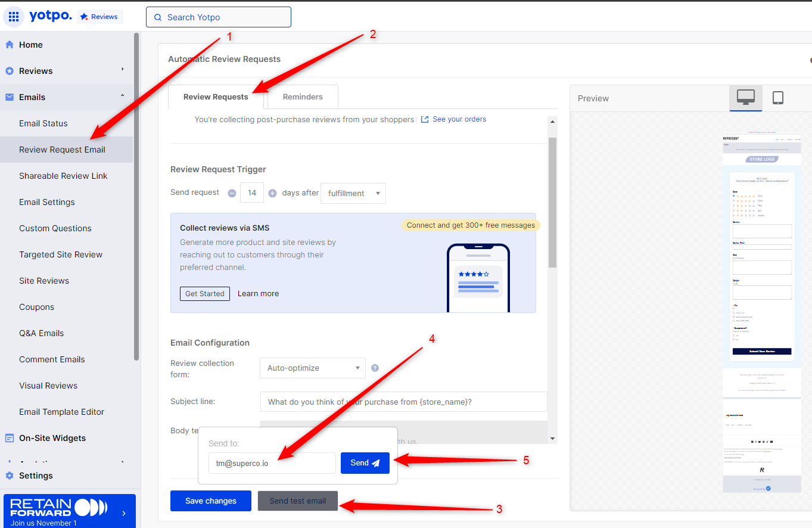The image size is (812, 528).
Task: Click the Yotpo logo
Action: 51,16
